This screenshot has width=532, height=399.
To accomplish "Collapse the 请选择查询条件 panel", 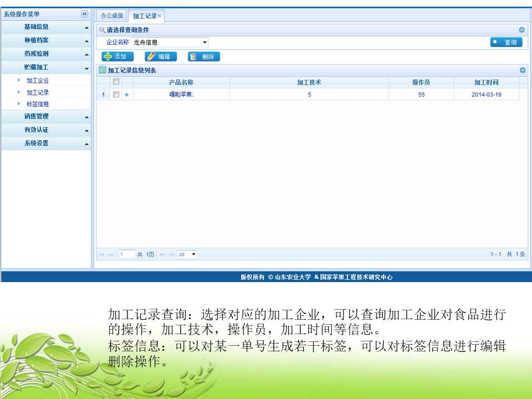I will pyautogui.click(x=522, y=30).
